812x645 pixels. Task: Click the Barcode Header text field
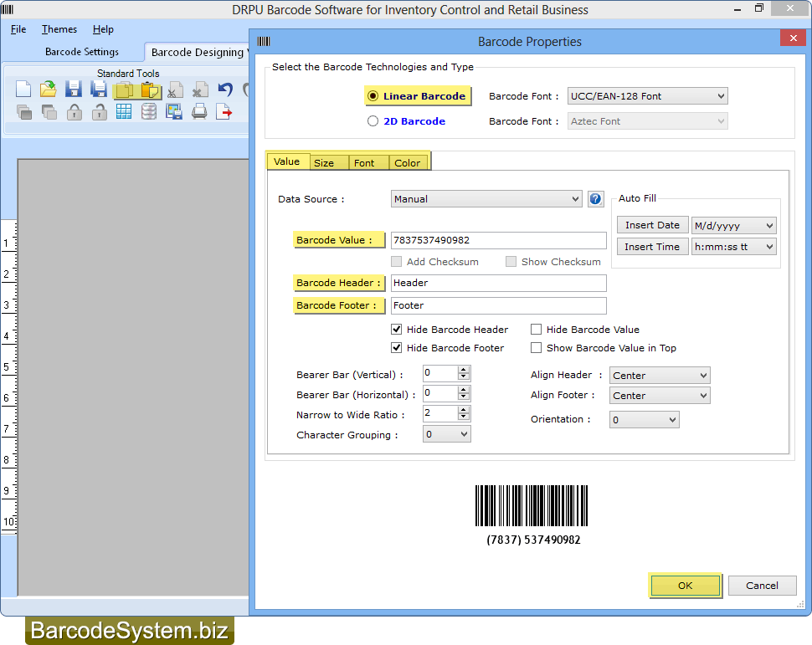(x=498, y=283)
